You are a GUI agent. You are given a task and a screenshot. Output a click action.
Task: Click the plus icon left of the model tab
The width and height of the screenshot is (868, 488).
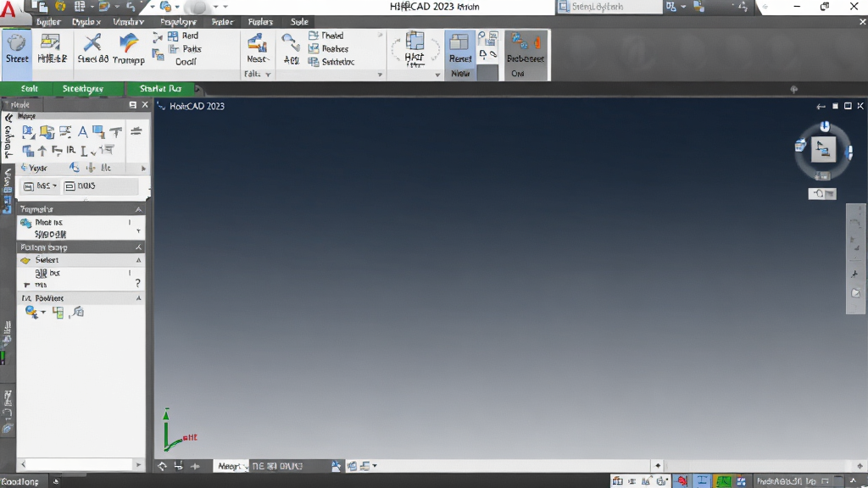(196, 467)
